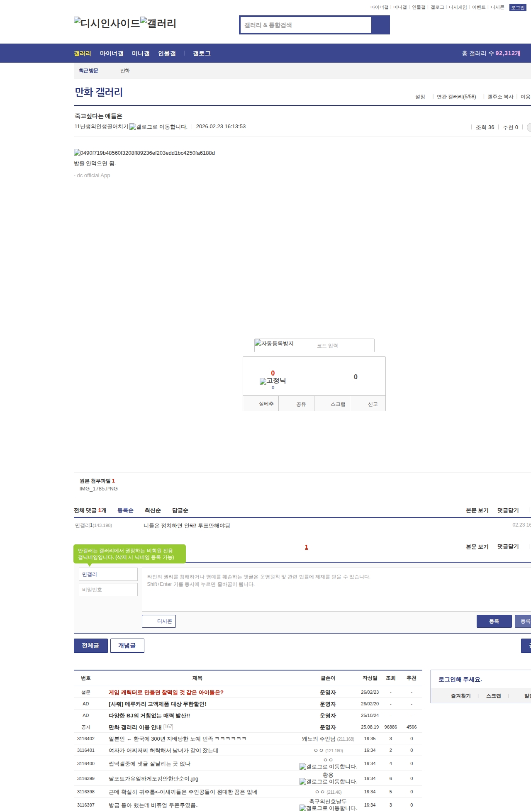
Task: Open the 만화 갤러리 title link
Action: pos(99,92)
